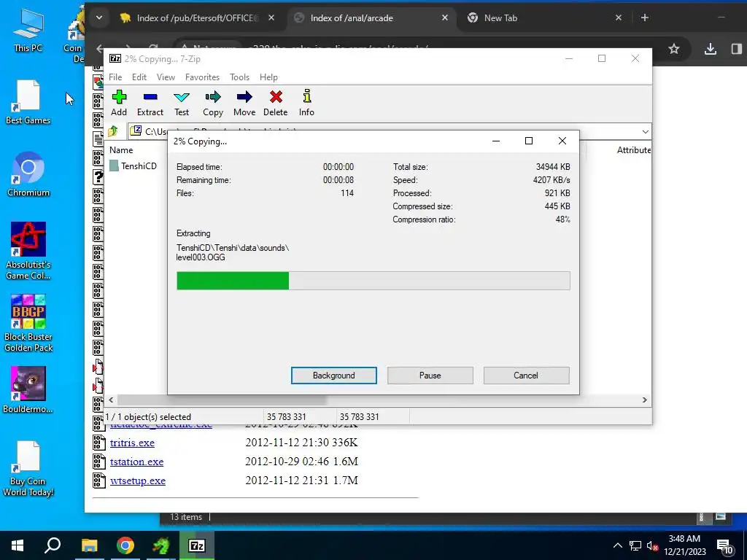Viewport: 747px width, 560px height.
Task: Sort by the Attributes column header
Action: point(634,150)
